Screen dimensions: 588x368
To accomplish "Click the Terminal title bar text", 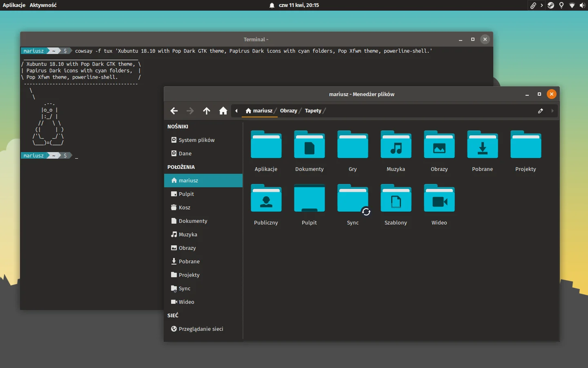I will click(256, 40).
